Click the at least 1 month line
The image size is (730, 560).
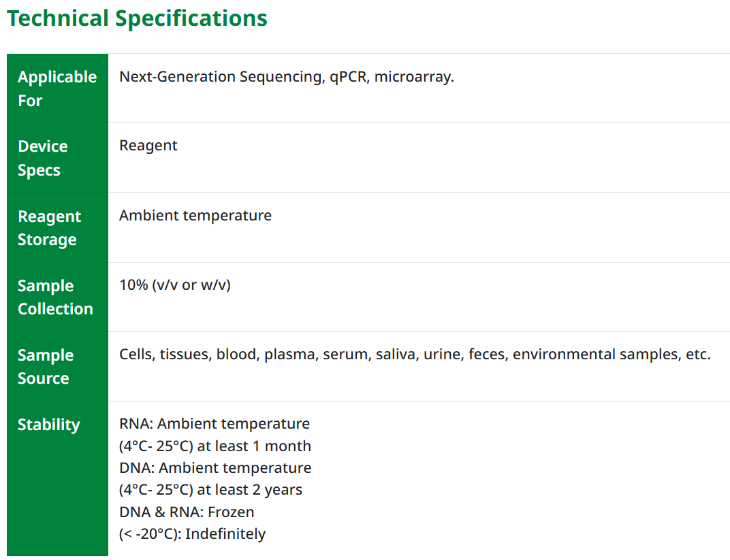coord(215,446)
